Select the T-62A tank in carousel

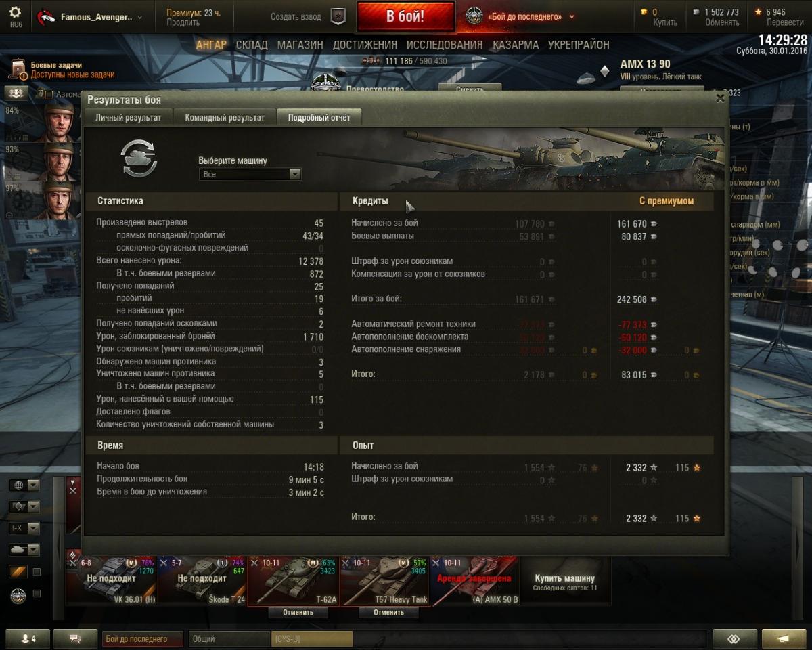pyautogui.click(x=293, y=580)
